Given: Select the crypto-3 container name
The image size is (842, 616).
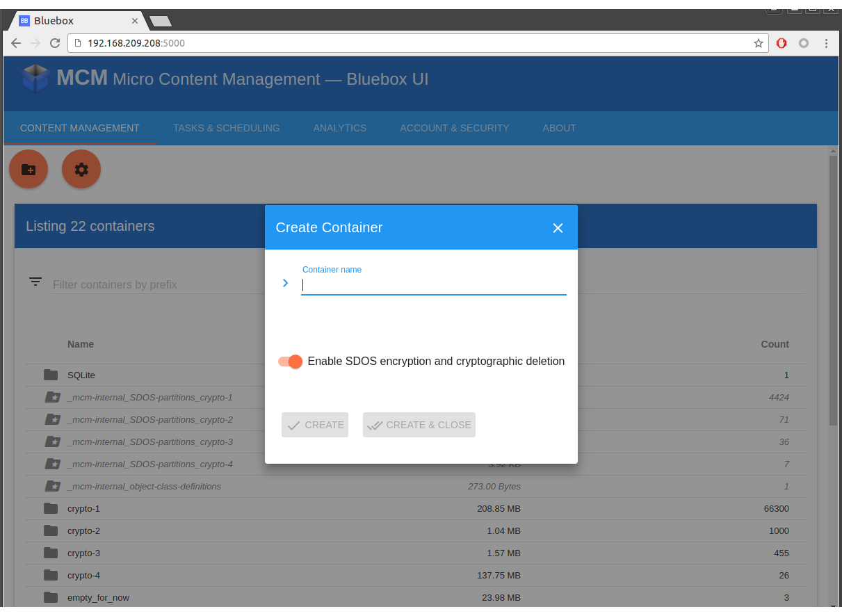Looking at the screenshot, I should pos(83,553).
